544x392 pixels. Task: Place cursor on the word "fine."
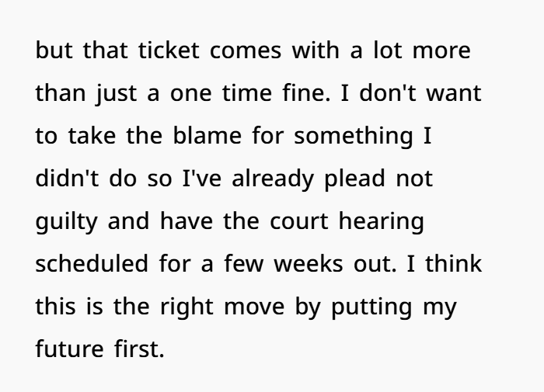coord(306,93)
